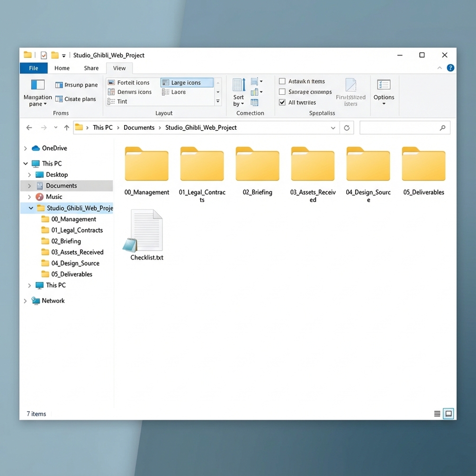Go forward with the Forward arrow
Screen dimensions: 476x476
44,128
